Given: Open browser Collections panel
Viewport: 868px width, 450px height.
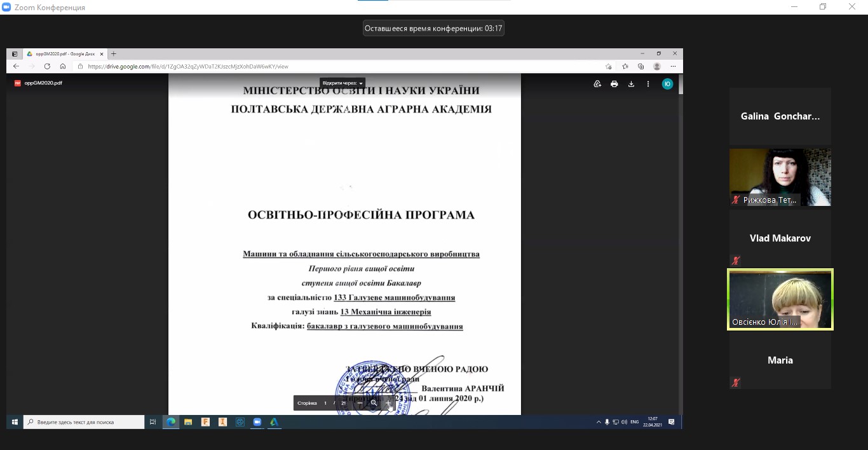Looking at the screenshot, I should [641, 66].
